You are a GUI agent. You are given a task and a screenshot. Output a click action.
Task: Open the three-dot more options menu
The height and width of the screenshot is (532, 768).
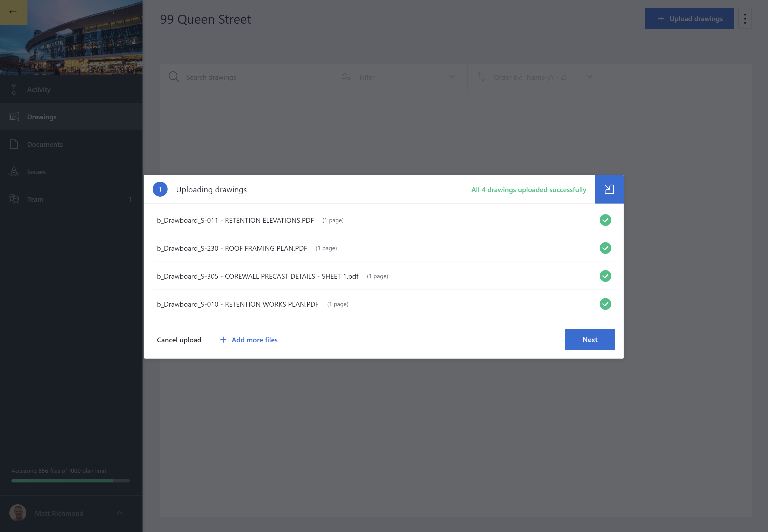[x=745, y=19]
